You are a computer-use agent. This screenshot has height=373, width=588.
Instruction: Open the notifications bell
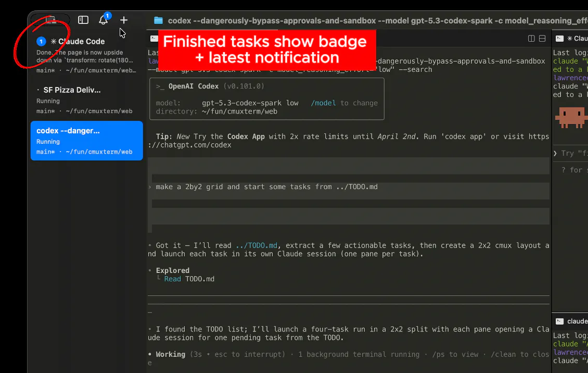click(x=103, y=20)
